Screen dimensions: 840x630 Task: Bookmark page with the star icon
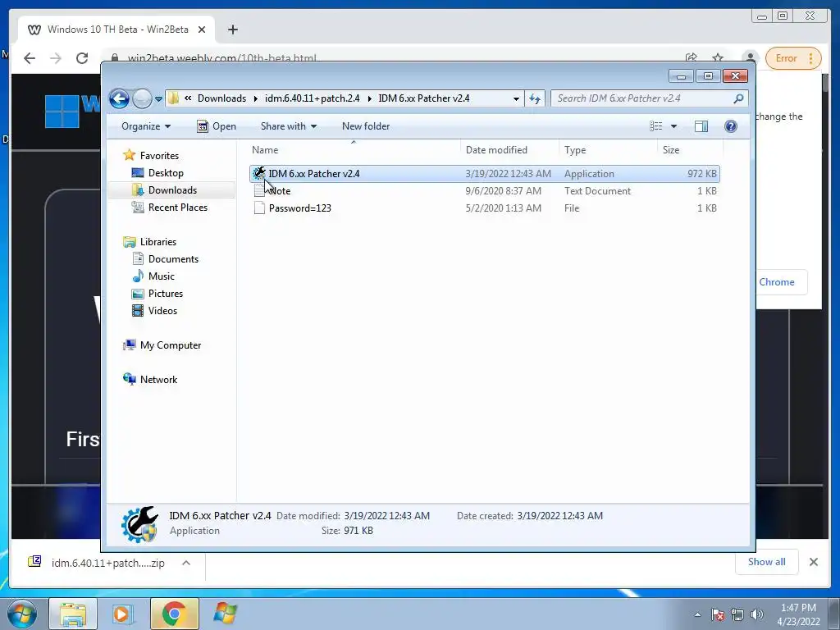tap(718, 57)
